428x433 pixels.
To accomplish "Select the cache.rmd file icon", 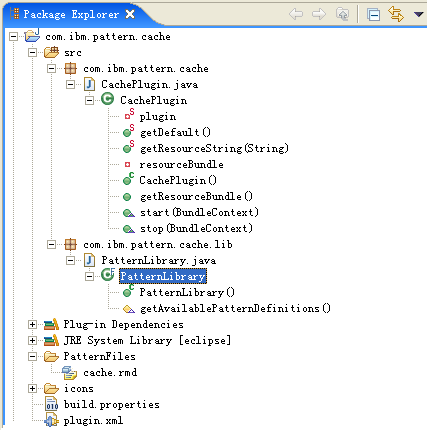I will (x=69, y=373).
